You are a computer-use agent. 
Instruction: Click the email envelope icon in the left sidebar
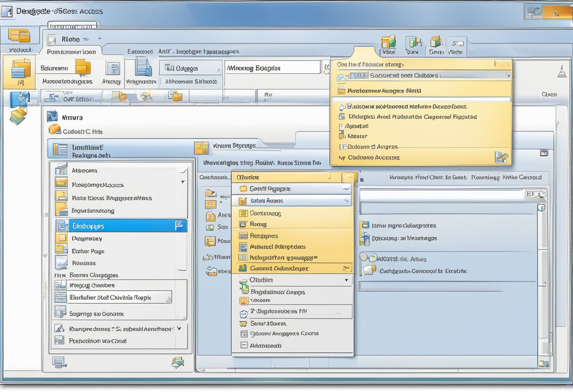pyautogui.click(x=20, y=99)
